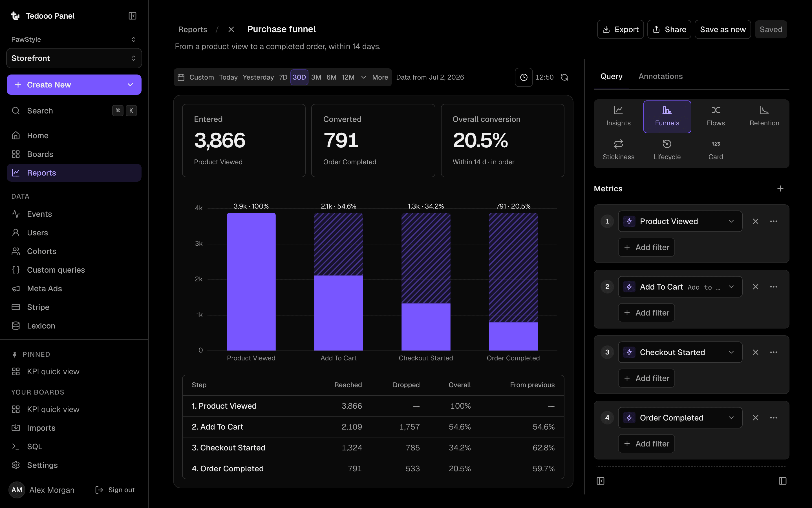Viewport: 812px width, 508px height.
Task: Select the Funnels report type
Action: click(667, 116)
